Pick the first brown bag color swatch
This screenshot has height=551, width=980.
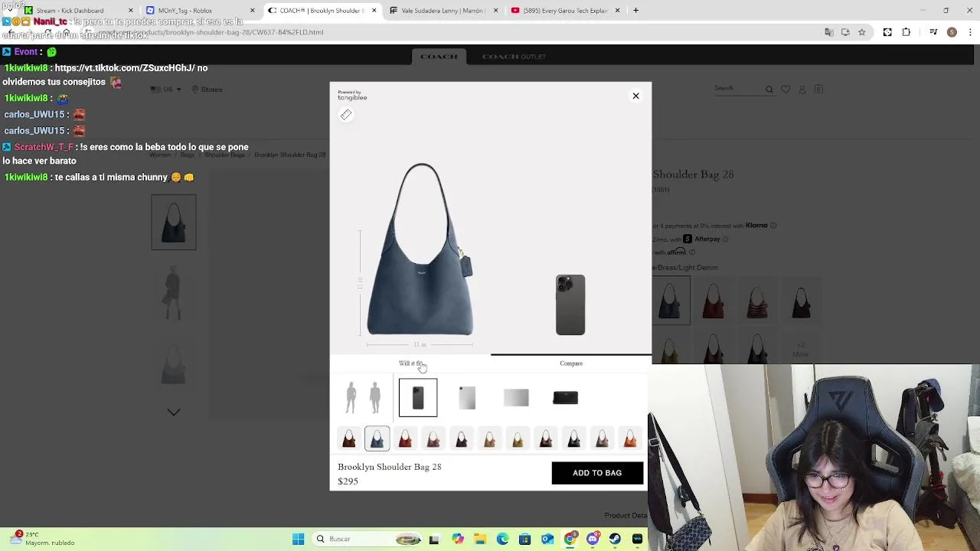click(x=348, y=439)
